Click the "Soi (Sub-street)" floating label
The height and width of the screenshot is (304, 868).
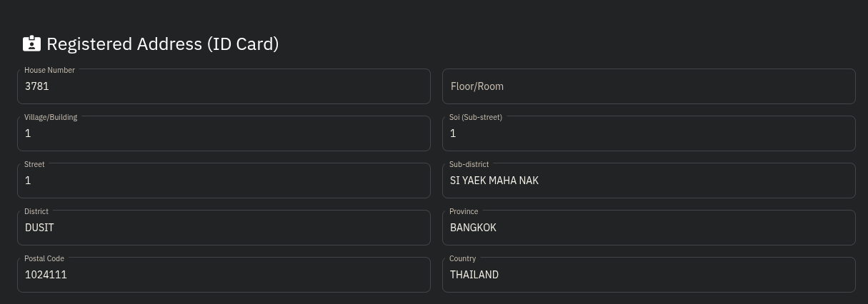(476, 117)
